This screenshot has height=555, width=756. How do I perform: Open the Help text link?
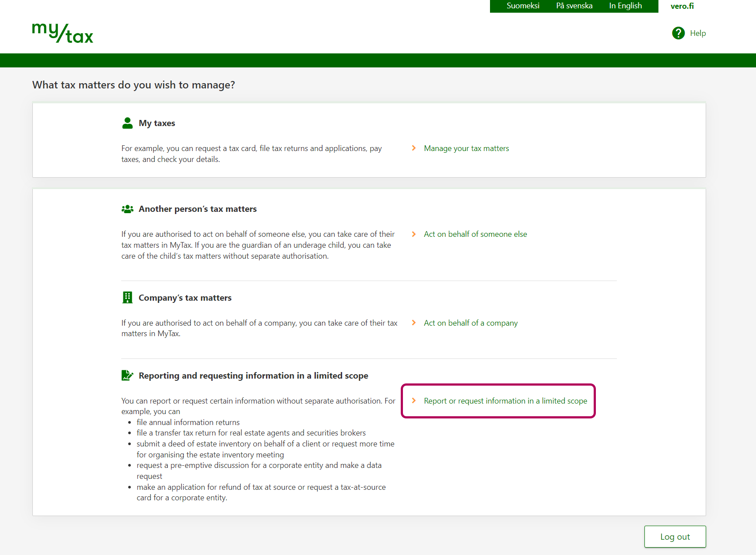coord(698,33)
